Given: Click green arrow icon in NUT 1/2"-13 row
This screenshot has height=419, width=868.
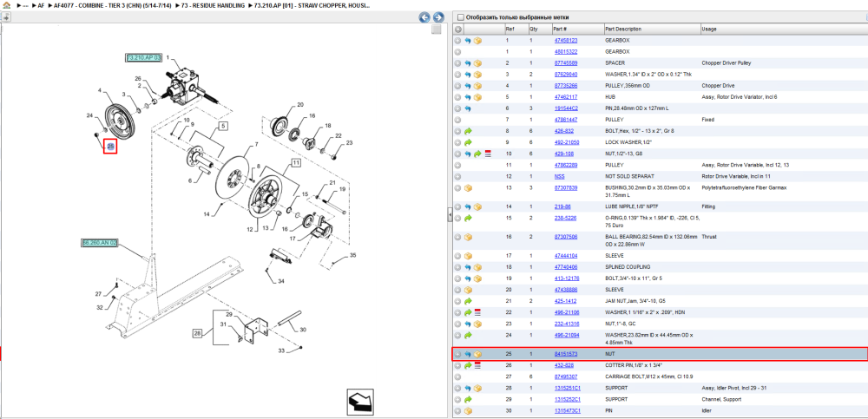Looking at the screenshot, I should click(477, 154).
